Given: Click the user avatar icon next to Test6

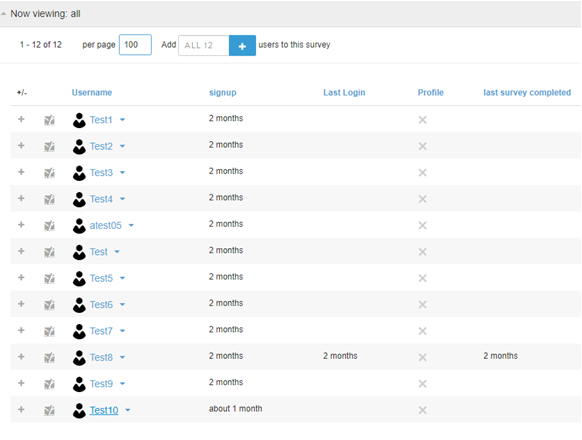Looking at the screenshot, I should 79,304.
